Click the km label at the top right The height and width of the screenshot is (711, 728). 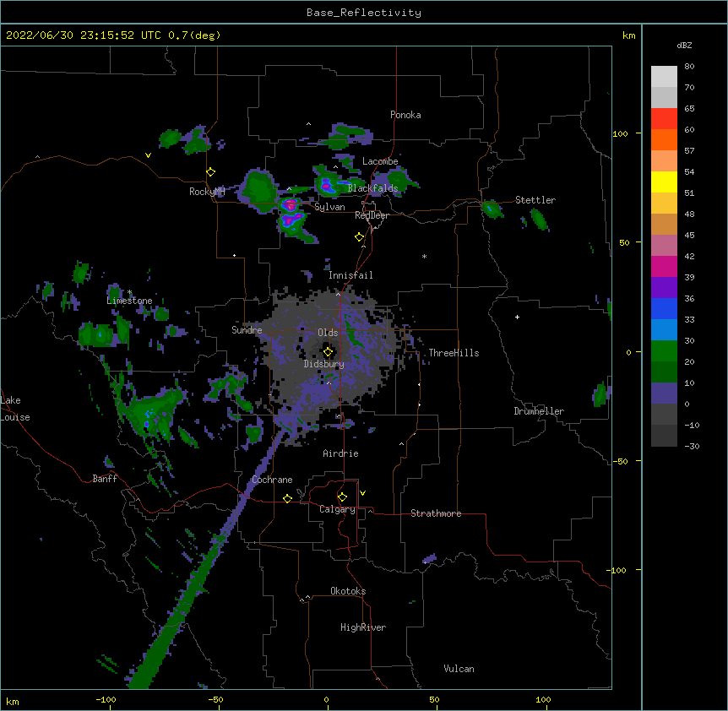(x=628, y=35)
